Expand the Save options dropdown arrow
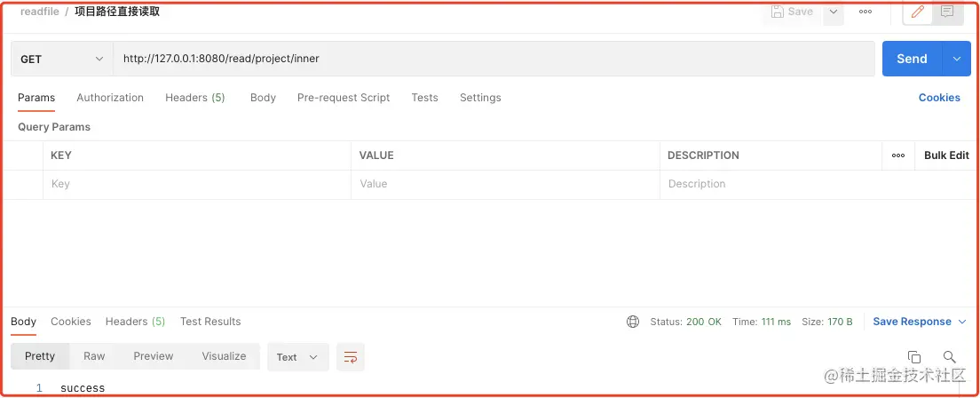 834,12
